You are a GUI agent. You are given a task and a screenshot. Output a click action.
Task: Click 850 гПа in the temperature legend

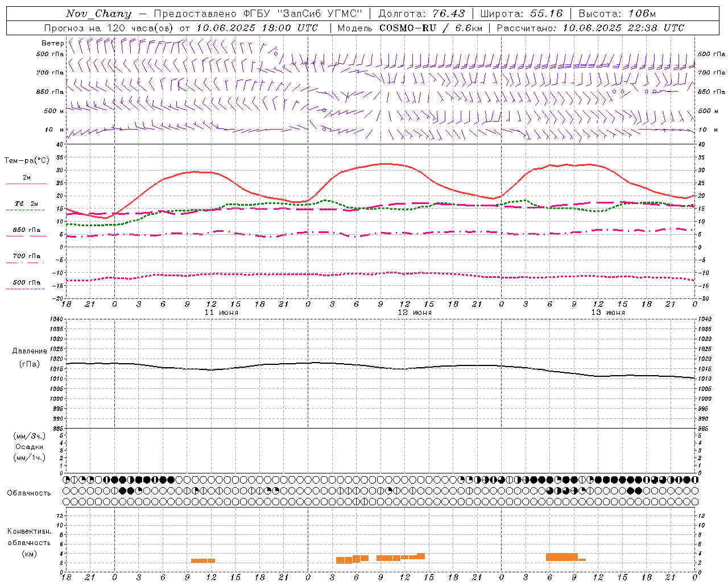pos(27,230)
